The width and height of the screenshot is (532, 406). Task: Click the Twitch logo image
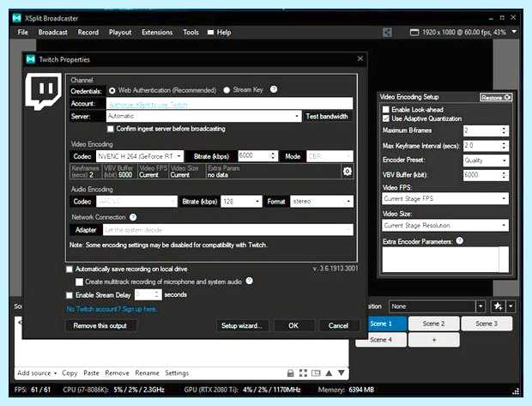tap(44, 92)
